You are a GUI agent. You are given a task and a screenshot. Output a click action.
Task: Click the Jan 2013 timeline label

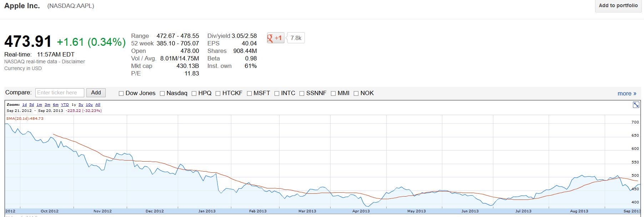pos(207,211)
